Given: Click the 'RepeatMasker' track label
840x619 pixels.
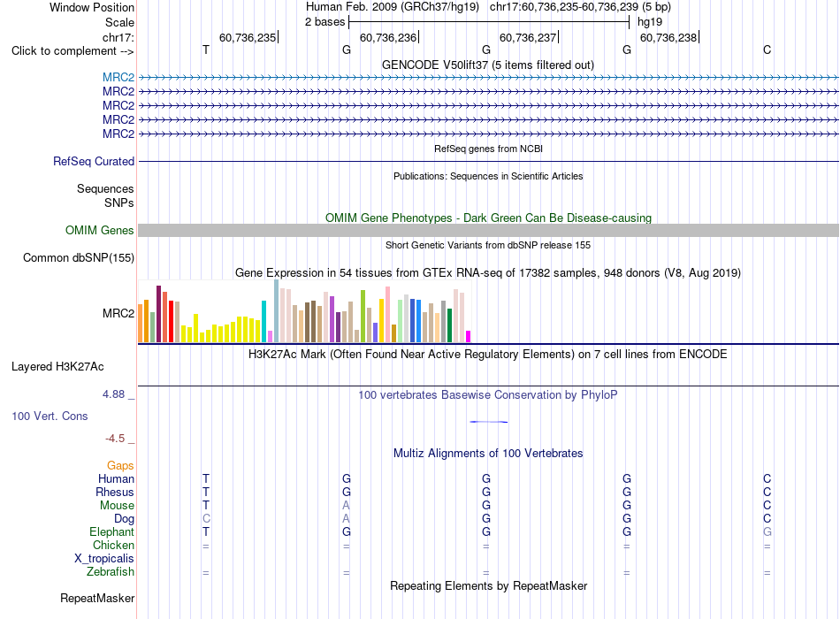Looking at the screenshot, I should (x=97, y=598).
